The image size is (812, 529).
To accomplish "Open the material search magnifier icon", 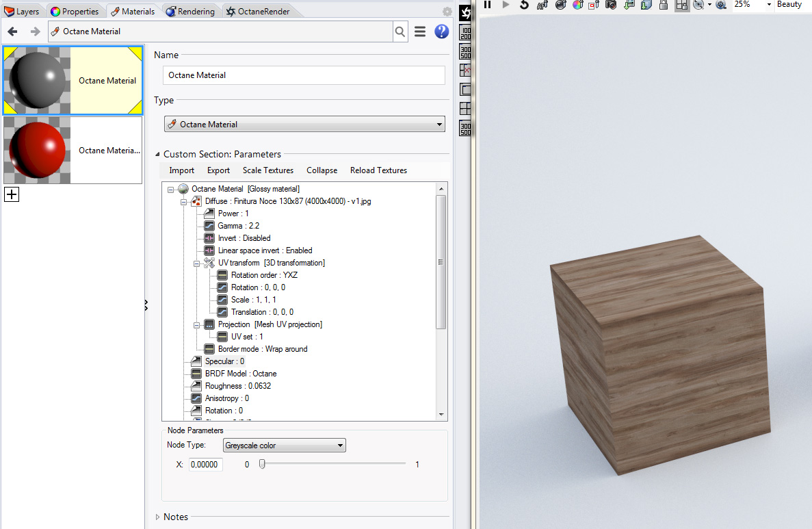I will click(x=400, y=31).
